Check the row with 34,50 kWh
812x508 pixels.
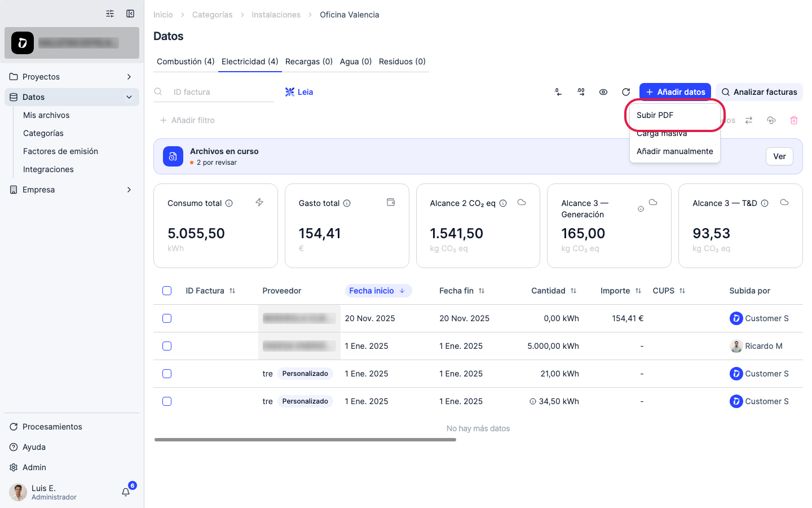167,401
